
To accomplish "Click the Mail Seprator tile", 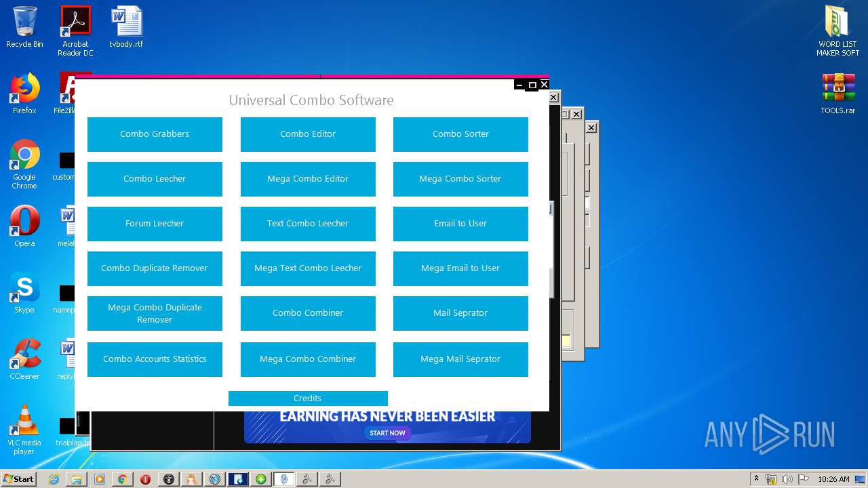I will pyautogui.click(x=460, y=313).
